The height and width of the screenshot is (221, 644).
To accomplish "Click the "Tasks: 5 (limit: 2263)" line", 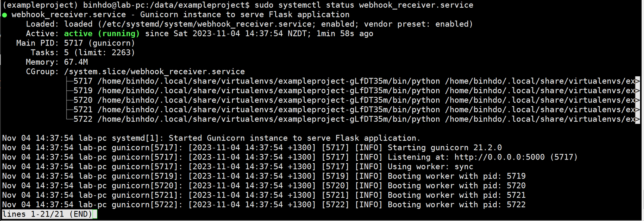I will pyautogui.click(x=83, y=53).
